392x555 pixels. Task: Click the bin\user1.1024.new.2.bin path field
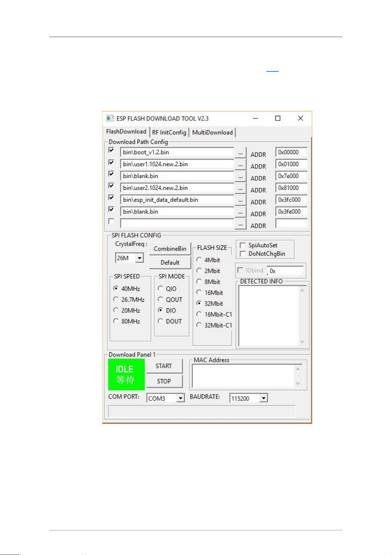point(177,164)
